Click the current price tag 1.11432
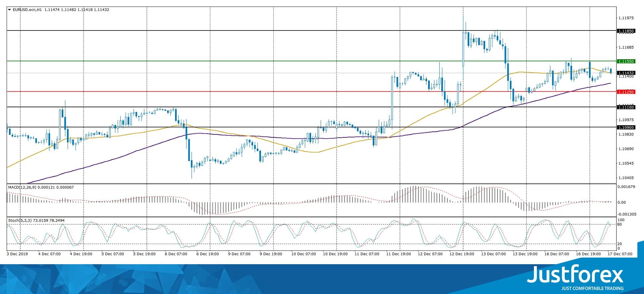 pyautogui.click(x=626, y=73)
